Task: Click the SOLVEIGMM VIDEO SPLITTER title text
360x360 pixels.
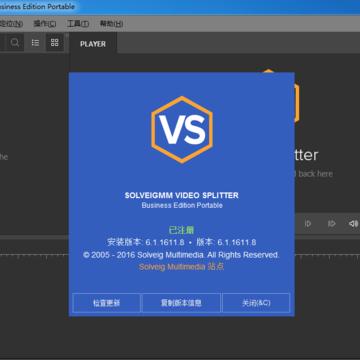Action: click(x=182, y=195)
